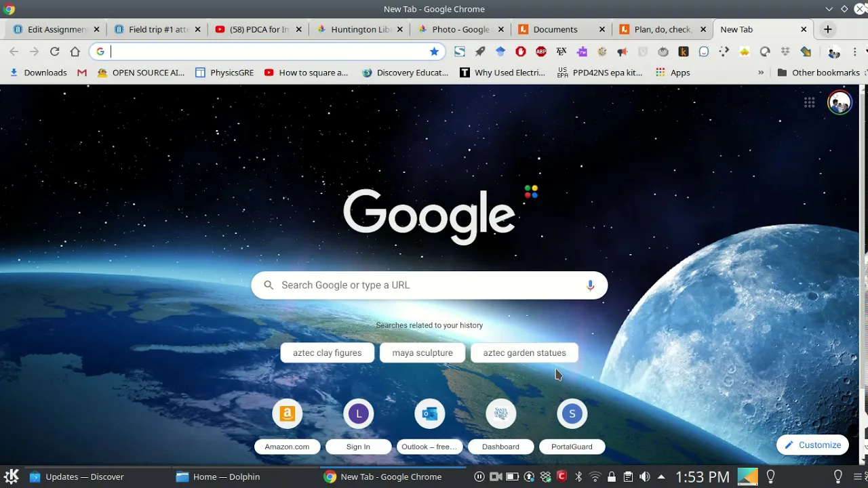Screen dimensions: 868x488
Task: Open the PhysicsGRE bookmark
Action: tap(224, 73)
